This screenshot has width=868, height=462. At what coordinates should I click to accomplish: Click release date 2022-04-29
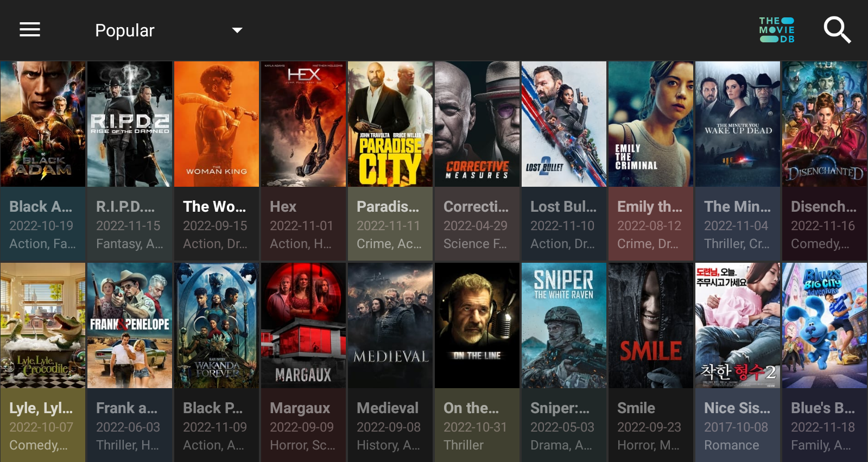click(476, 226)
